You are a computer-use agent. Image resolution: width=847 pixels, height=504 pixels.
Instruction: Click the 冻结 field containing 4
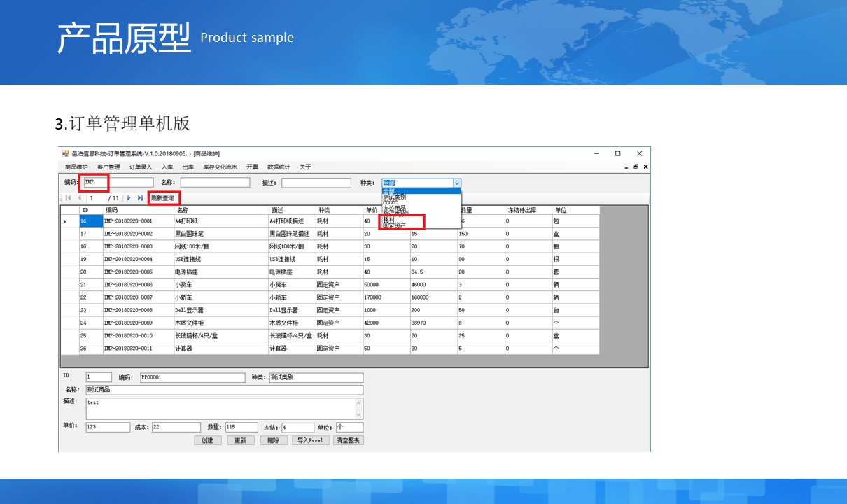click(297, 427)
